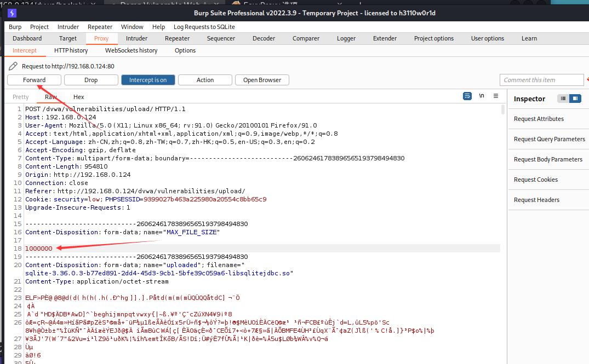Switch Inspector to the right layout icon

[x=575, y=99]
